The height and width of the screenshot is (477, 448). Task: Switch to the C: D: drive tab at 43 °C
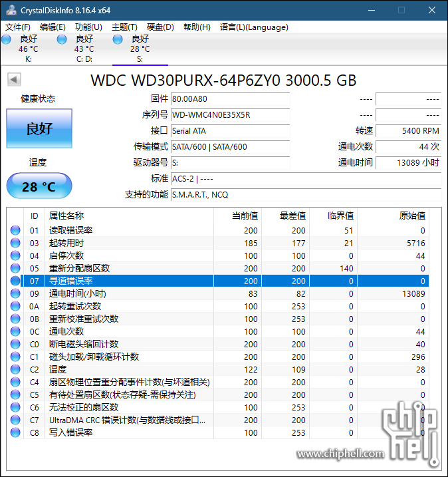pos(84,49)
